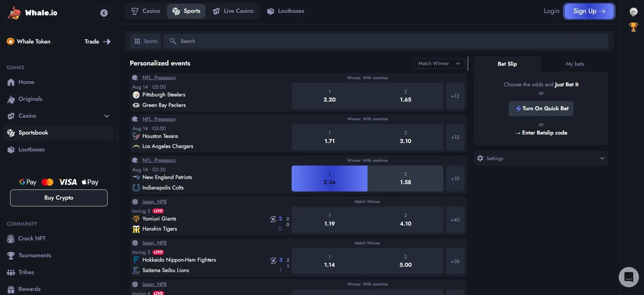Click the Sign Up button
The width and height of the screenshot is (644, 295).
point(589,11)
